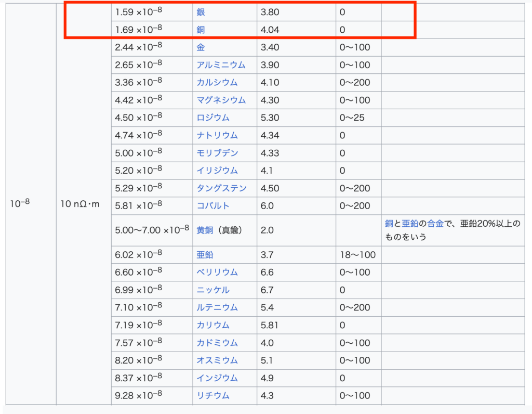532x414 pixels.
Task: Click the マグネシウム link
Action: pos(221,100)
